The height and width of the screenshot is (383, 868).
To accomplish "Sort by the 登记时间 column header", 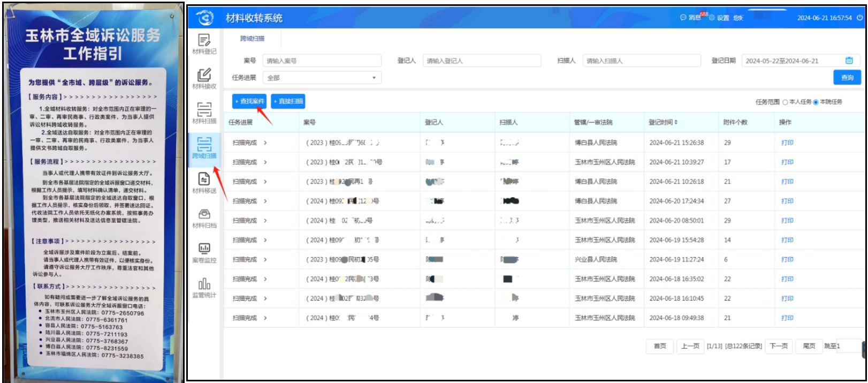I will click(x=663, y=122).
